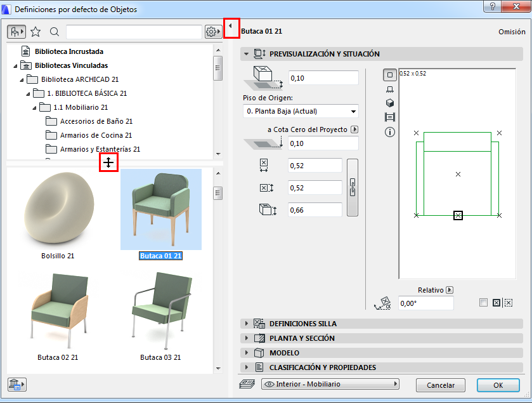Enable the mirror object checkbox
Image resolution: width=532 pixels, height=403 pixels.
(x=483, y=303)
